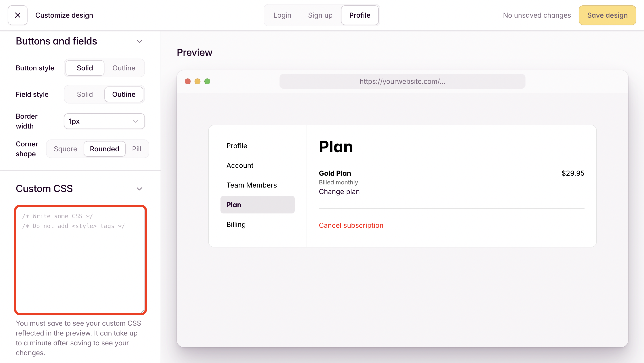The width and height of the screenshot is (644, 363).
Task: Click the Change plan link
Action: (x=339, y=192)
